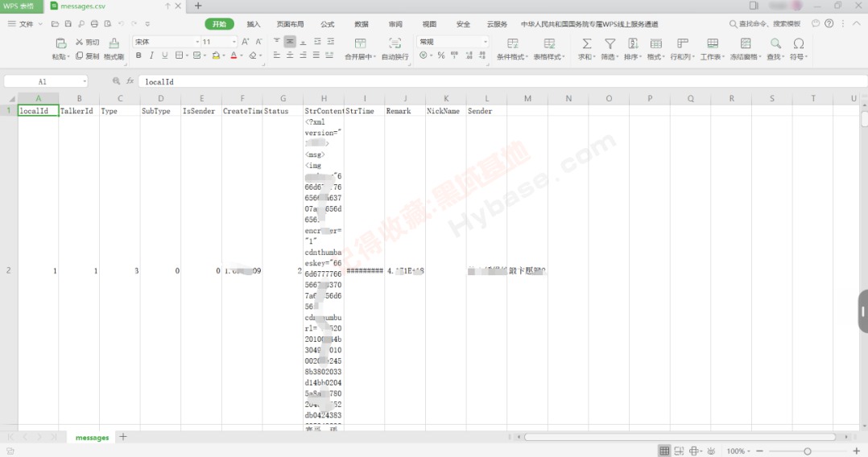
Task: Click the Filter (筛选) funnel icon
Action: pyautogui.click(x=610, y=43)
